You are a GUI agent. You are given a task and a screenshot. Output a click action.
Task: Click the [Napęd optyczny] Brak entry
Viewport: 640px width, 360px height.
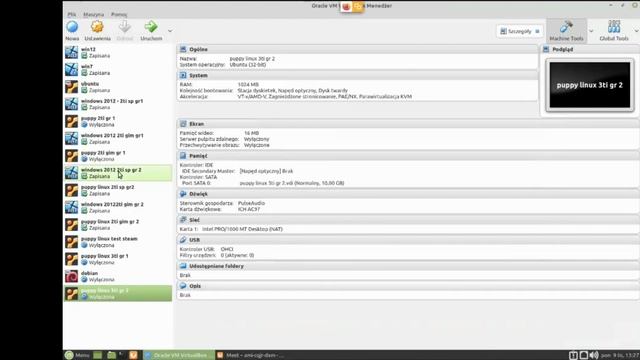[x=266, y=171]
